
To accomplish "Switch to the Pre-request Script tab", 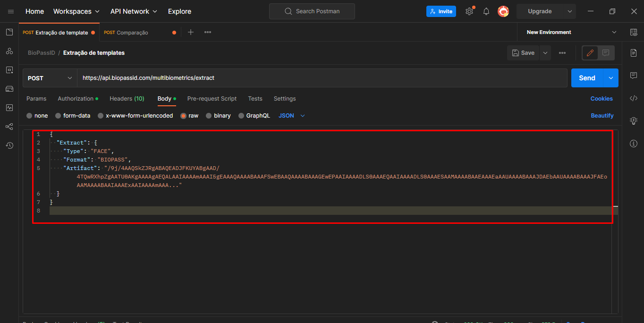I will tap(212, 99).
